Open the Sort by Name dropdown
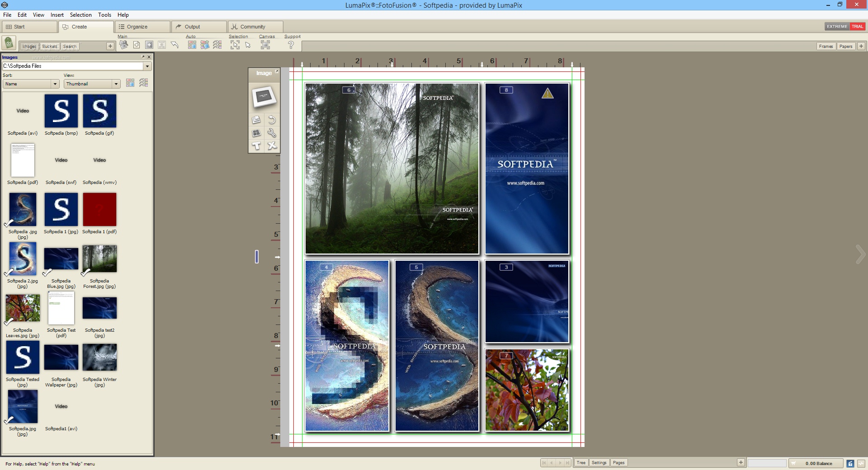The image size is (868, 470). [x=55, y=84]
